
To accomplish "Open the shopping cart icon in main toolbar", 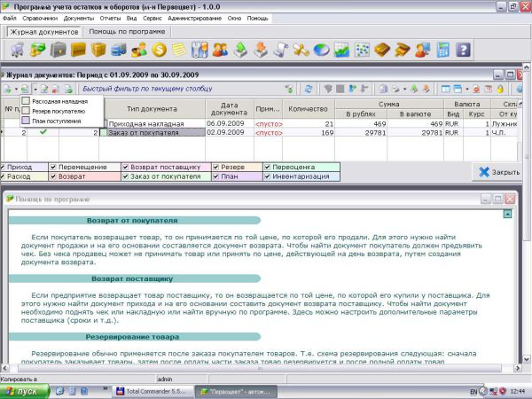I will pos(18,50).
